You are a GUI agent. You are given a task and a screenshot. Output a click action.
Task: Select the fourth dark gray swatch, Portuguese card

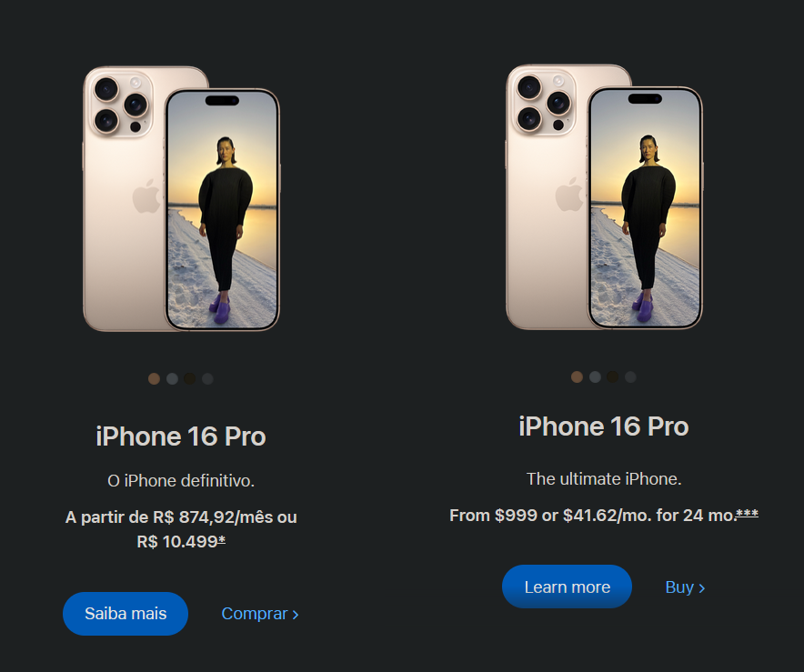[x=207, y=379]
